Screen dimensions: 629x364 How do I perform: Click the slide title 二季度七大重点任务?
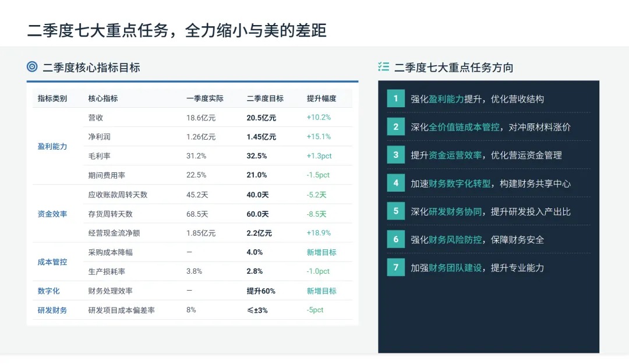point(98,30)
